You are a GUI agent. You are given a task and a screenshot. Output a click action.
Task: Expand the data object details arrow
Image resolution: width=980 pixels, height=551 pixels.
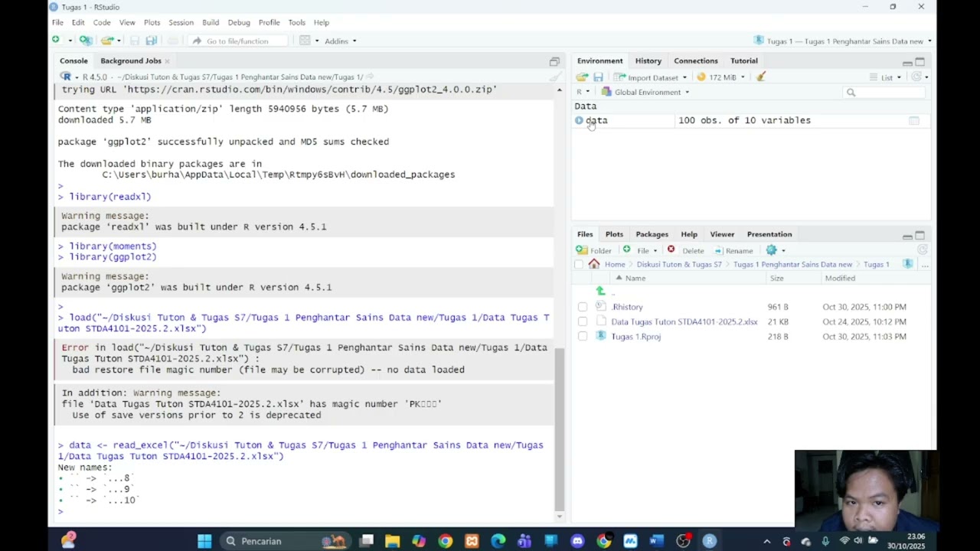click(579, 120)
